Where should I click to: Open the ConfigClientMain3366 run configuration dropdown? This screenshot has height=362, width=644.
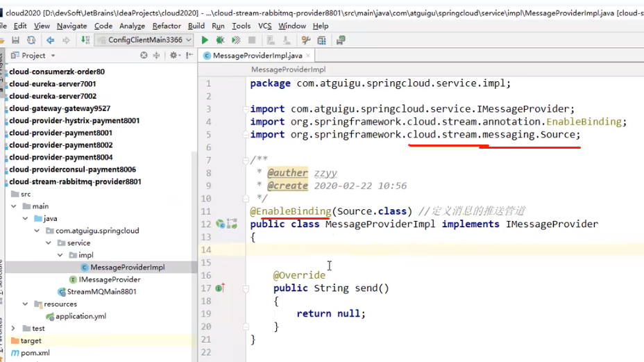pyautogui.click(x=144, y=40)
